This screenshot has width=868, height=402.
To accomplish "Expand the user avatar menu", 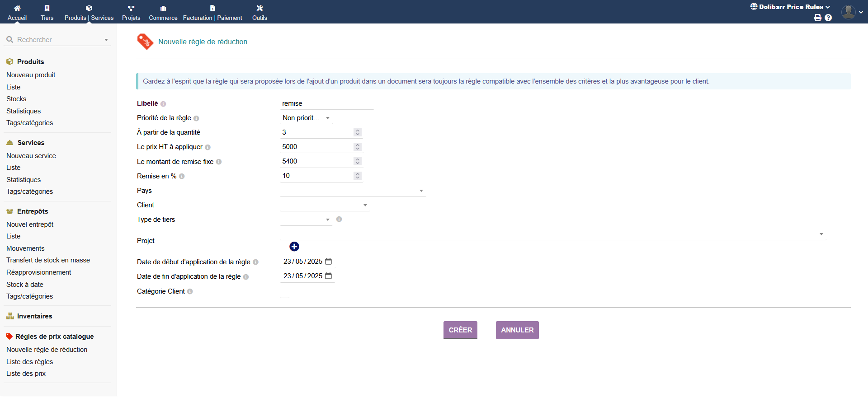I will (852, 12).
